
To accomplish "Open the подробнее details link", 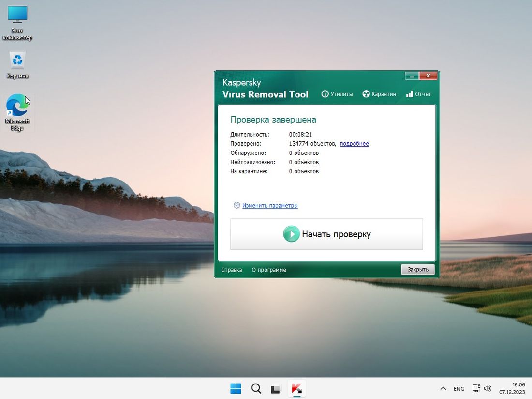I will 354,144.
